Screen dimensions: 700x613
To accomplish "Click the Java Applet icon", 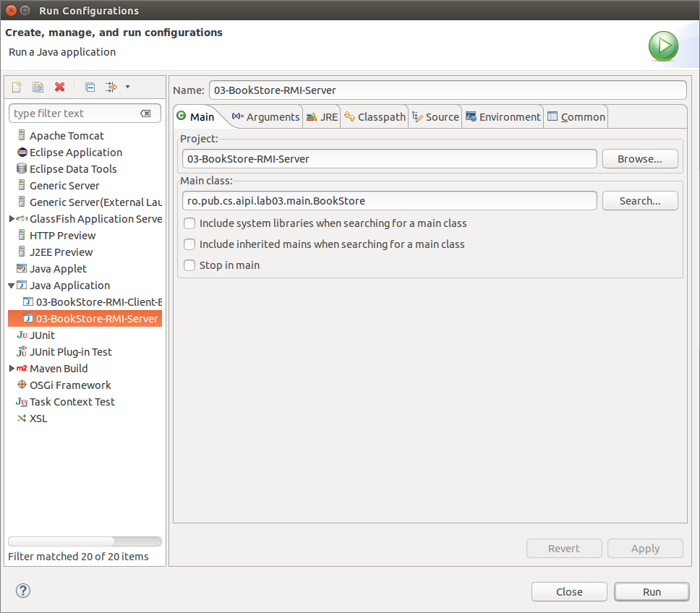I will (22, 269).
